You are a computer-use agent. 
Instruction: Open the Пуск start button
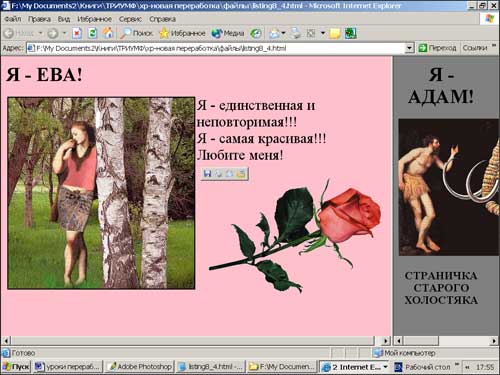pos(16,367)
